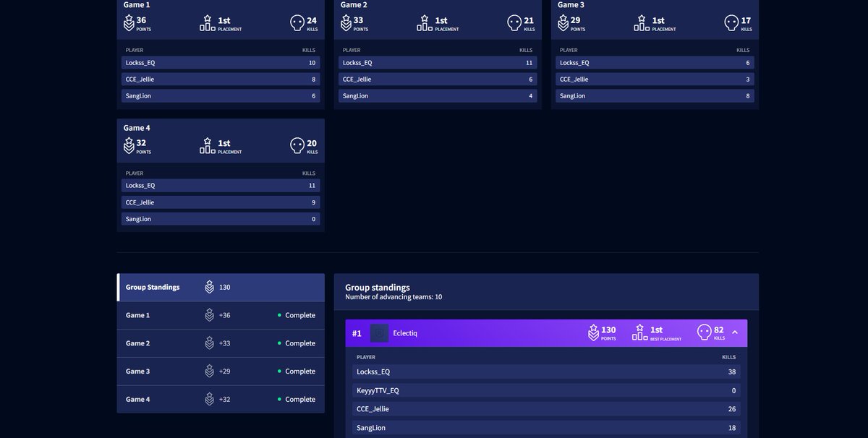868x438 pixels.
Task: Click the #1 rank label
Action: (357, 333)
